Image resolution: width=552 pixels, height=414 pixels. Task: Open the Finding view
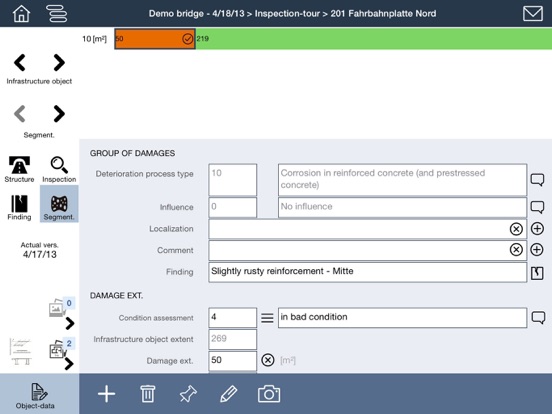(19, 207)
